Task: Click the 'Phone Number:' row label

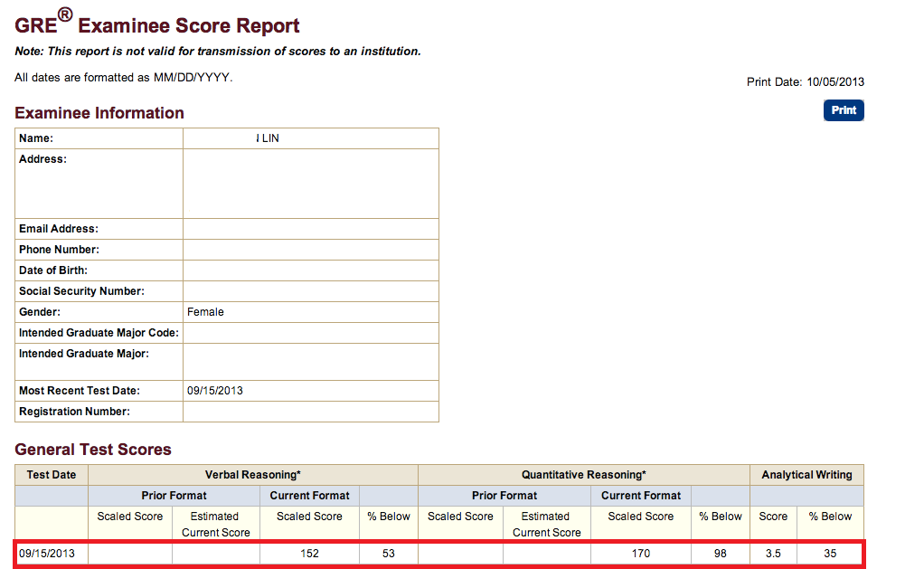Action: (59, 250)
